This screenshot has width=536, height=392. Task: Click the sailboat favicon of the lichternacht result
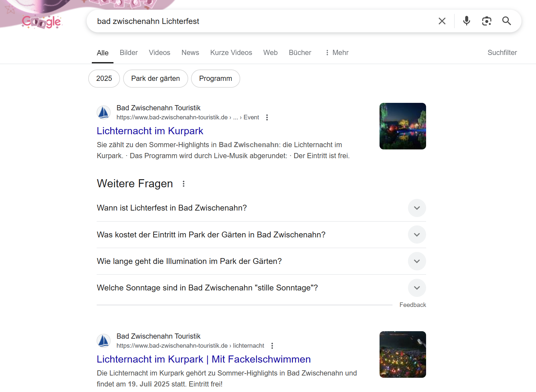[x=103, y=341]
